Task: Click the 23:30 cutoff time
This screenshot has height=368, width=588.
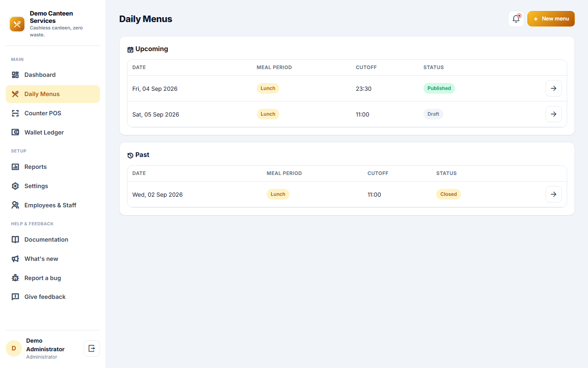Action: [x=363, y=89]
